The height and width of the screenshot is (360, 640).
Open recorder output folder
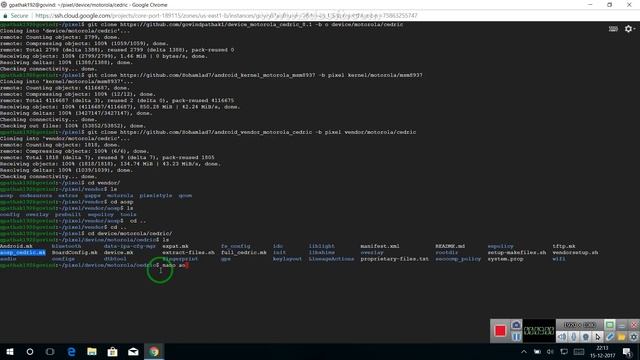(x=622, y=337)
